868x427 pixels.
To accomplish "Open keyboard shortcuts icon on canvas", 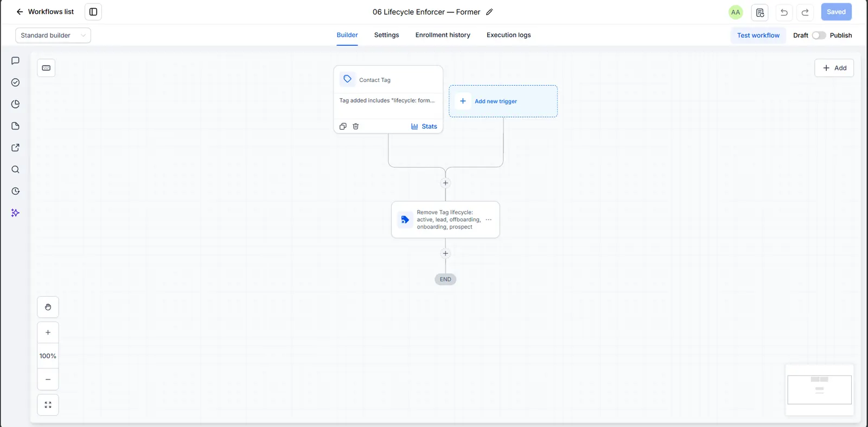I will (x=46, y=68).
